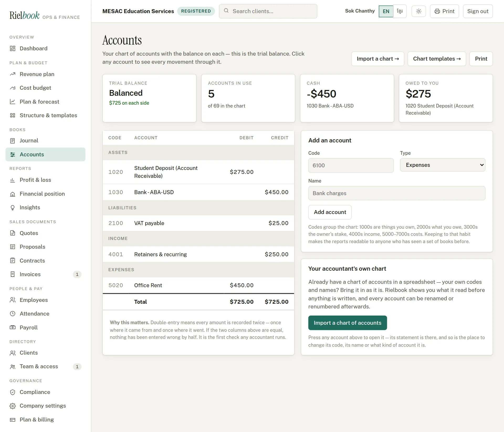Click the Financial position building icon
This screenshot has height=432, width=504.
[13, 194]
